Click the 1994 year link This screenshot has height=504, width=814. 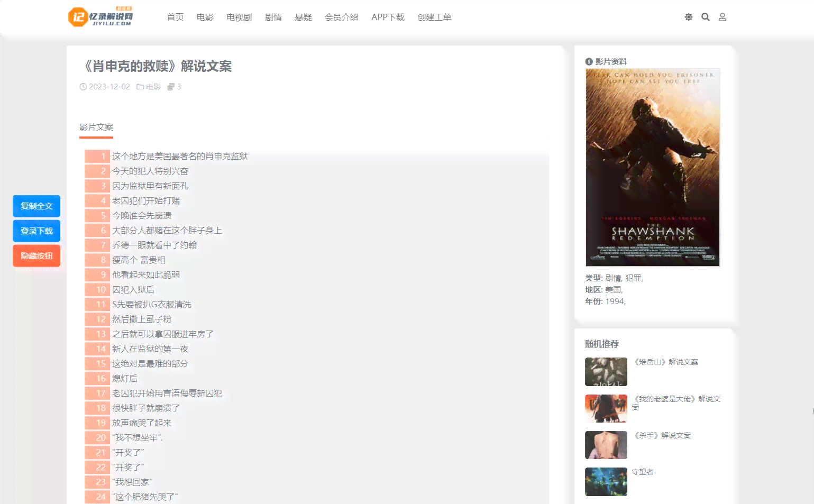(614, 301)
